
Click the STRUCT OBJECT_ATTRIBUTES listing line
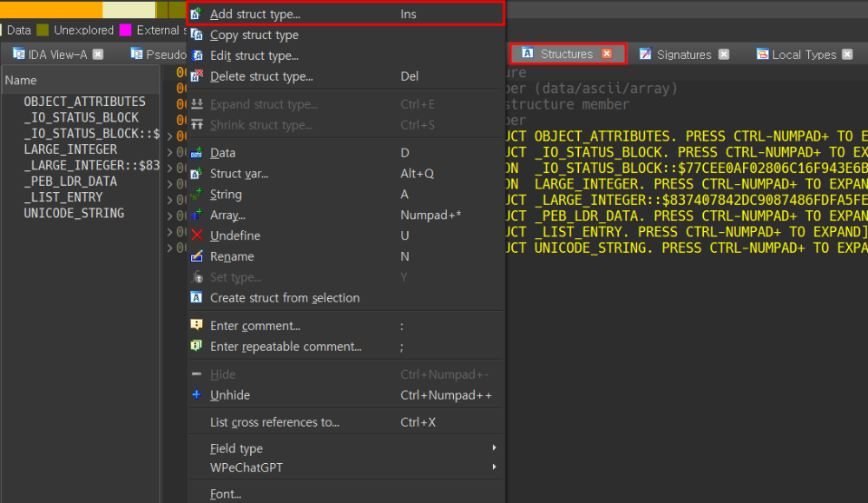coord(687,136)
